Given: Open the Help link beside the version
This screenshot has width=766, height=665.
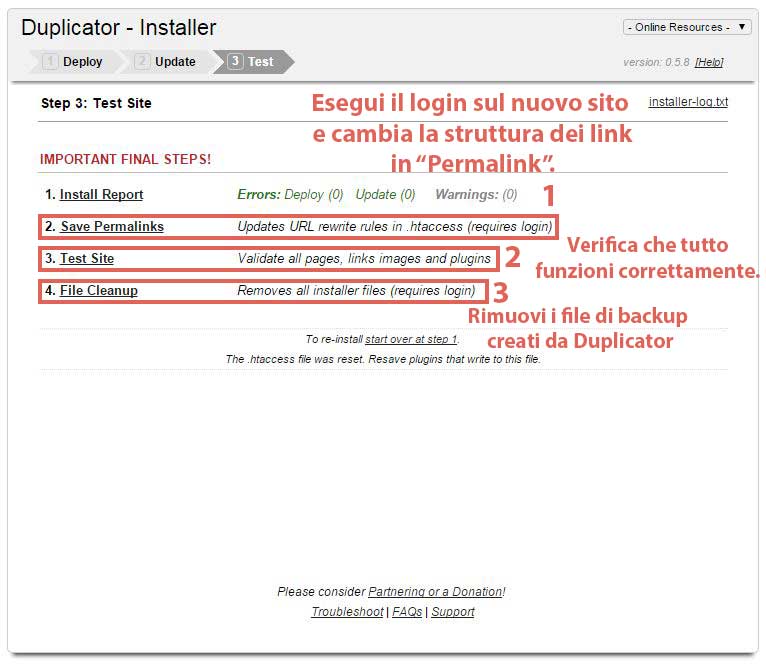Looking at the screenshot, I should click(709, 62).
